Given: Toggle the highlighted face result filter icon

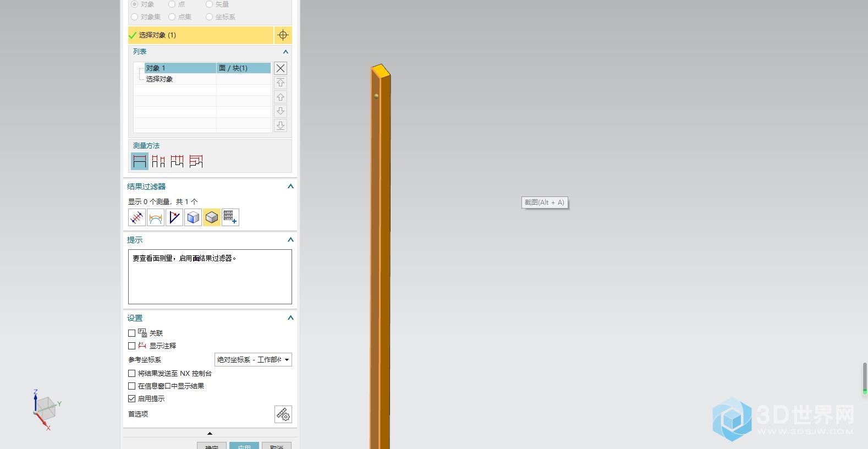Looking at the screenshot, I should coord(212,217).
